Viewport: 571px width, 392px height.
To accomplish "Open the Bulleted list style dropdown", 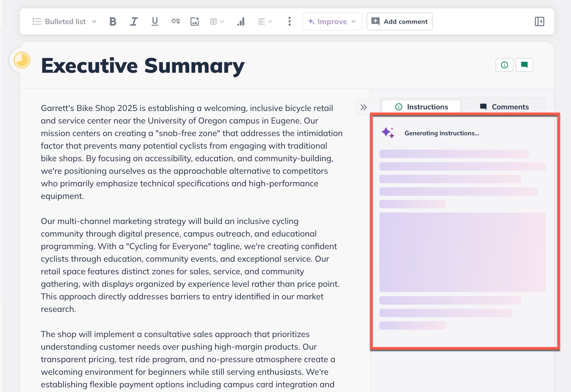I will pyautogui.click(x=65, y=21).
